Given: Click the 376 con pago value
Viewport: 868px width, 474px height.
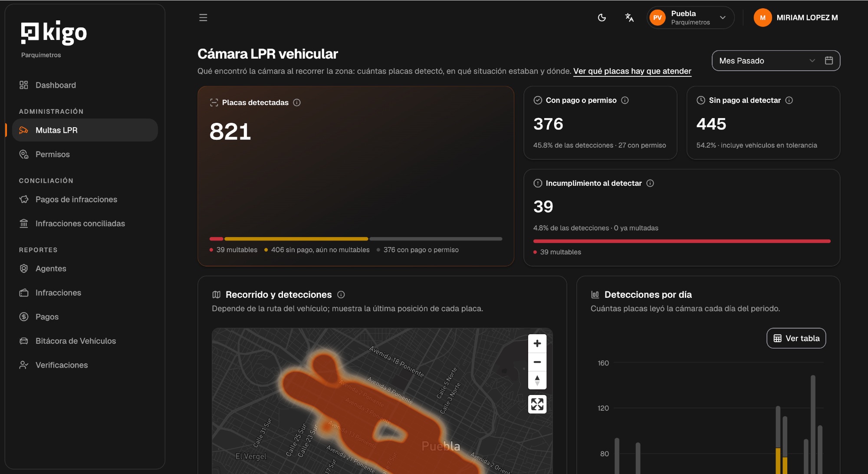Looking at the screenshot, I should (549, 124).
